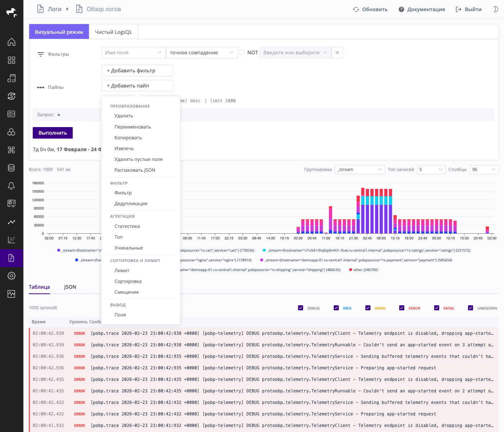Open the home icon in sidebar
This screenshot has height=432, width=504.
(x=12, y=42)
